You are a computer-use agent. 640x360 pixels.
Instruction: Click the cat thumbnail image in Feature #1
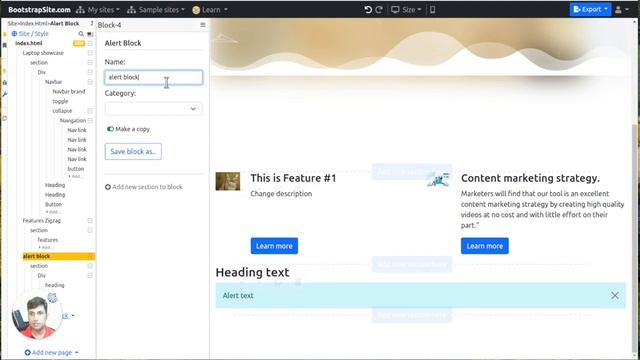228,181
